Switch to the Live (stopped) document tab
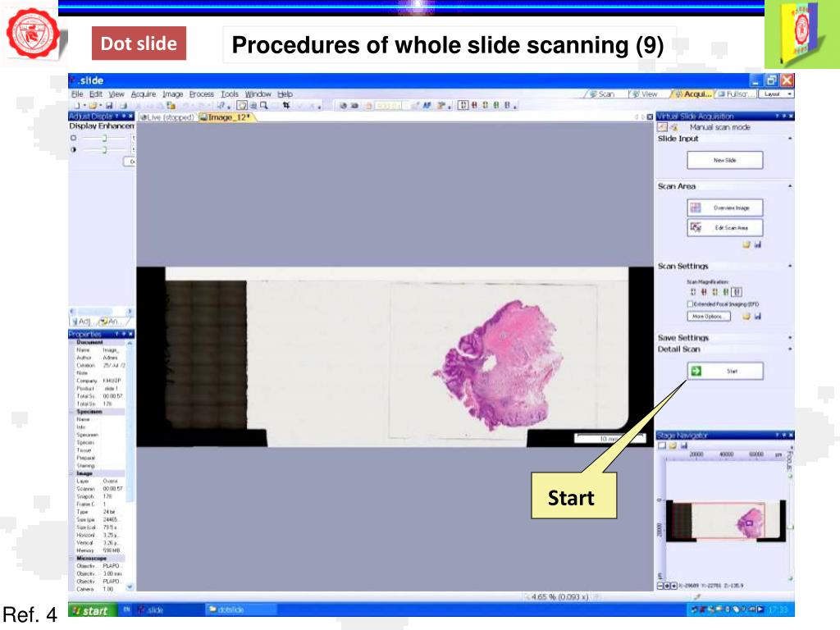Image resolution: width=840 pixels, height=630 pixels. [167, 117]
